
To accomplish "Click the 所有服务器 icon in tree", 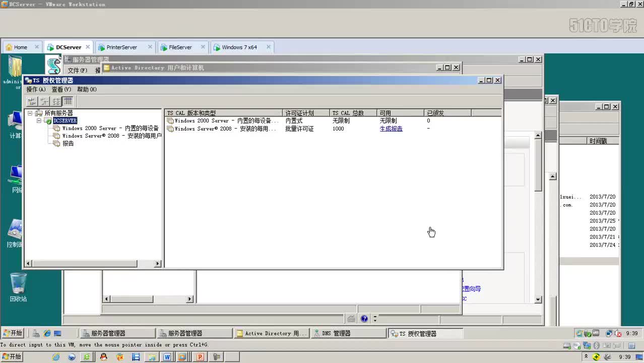I will 39,113.
